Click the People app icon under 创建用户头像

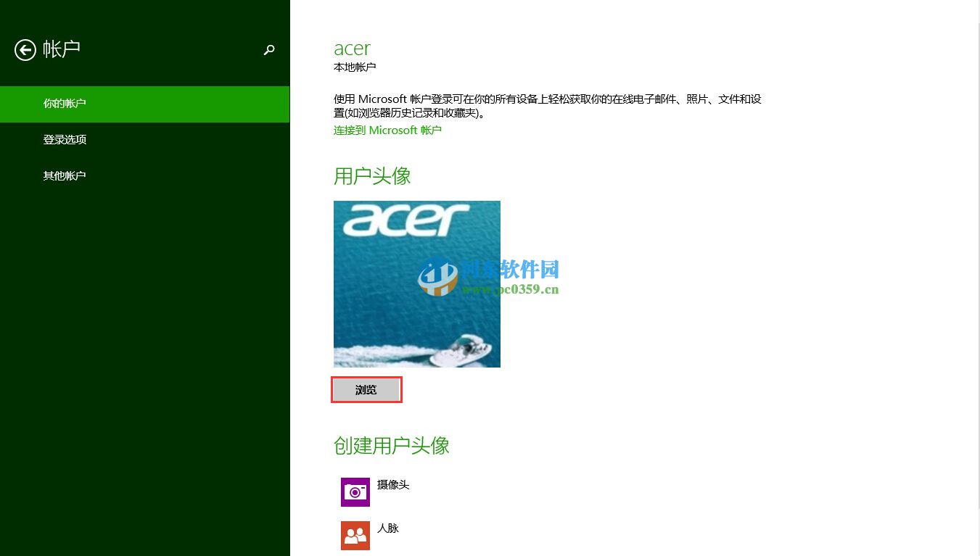pos(355,535)
